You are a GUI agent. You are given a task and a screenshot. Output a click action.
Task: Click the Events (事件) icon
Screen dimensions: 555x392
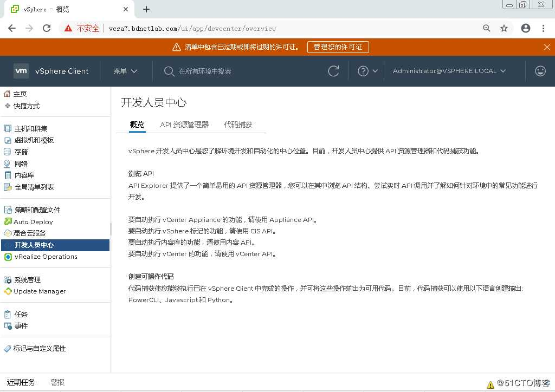[8, 325]
